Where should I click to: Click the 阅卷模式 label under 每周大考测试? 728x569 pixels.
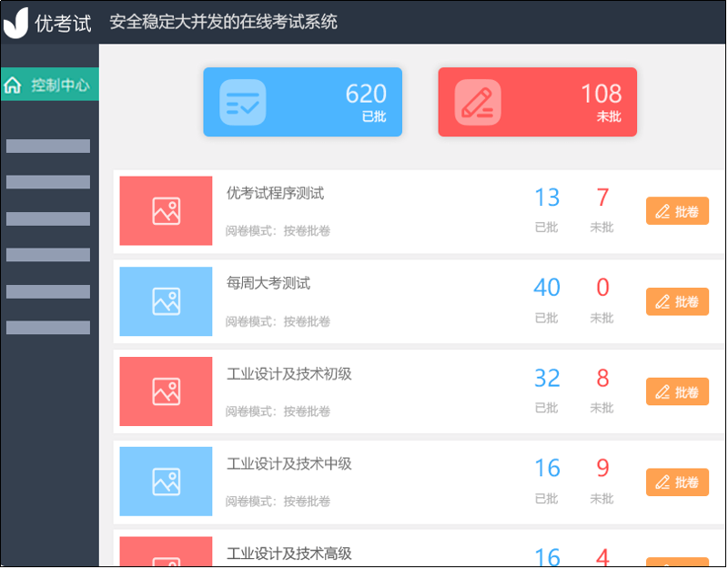click(x=278, y=321)
